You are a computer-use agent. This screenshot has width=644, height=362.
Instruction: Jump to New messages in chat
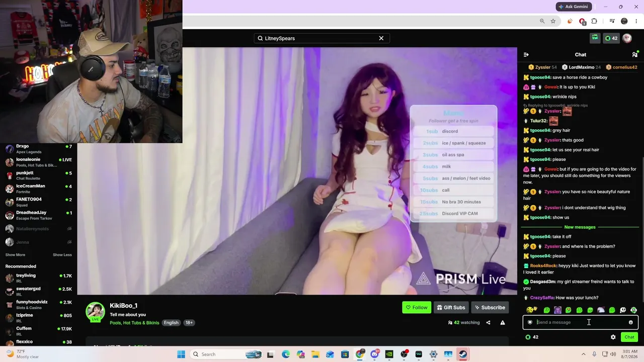tap(580, 227)
